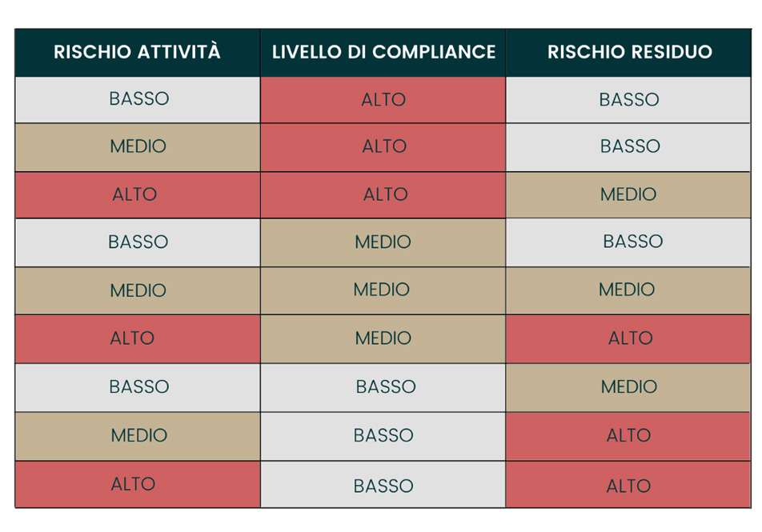Select second-row ALTO cell in Compliance column
The width and height of the screenshot is (762, 532).
tap(383, 147)
